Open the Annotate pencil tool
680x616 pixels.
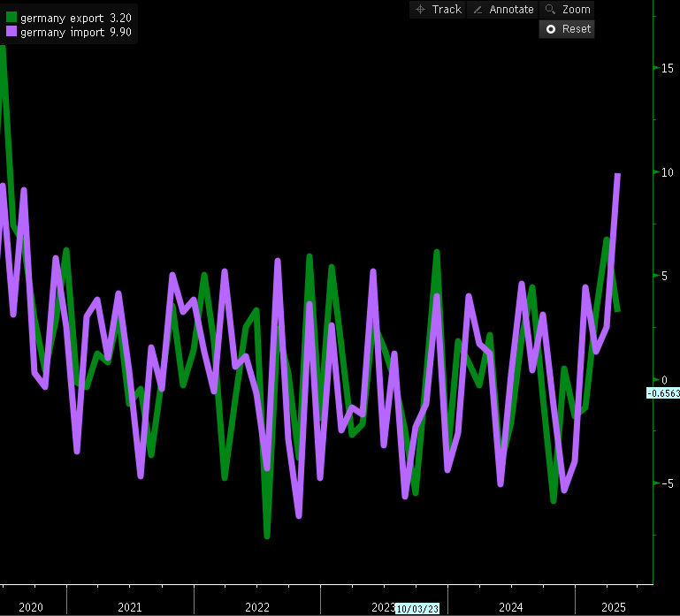pyautogui.click(x=502, y=10)
